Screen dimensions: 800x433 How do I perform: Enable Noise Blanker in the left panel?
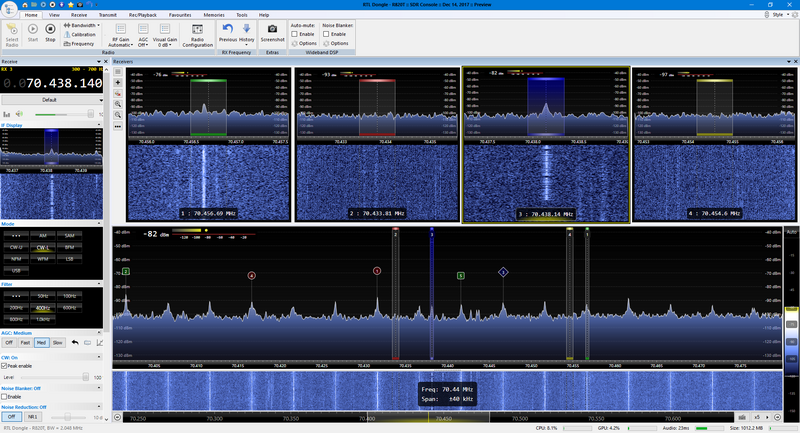(x=4, y=396)
